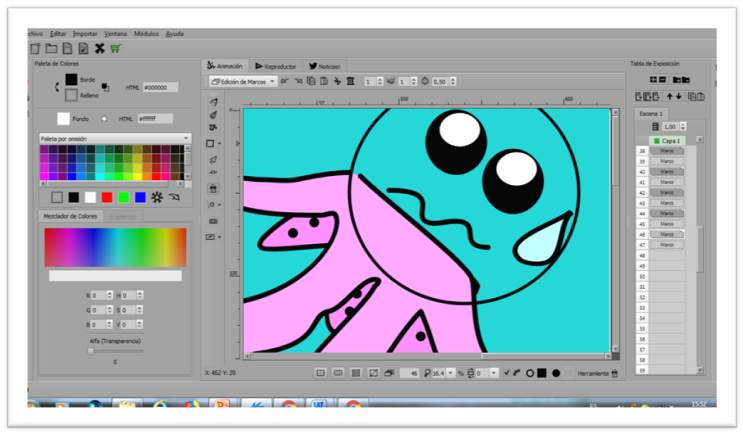Click the onion skin layers icon in status bar
The width and height of the screenshot is (743, 434).
click(x=390, y=373)
